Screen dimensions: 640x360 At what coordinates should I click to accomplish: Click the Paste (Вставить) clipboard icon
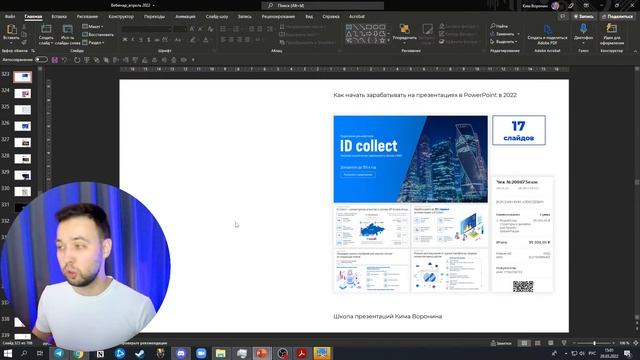11,29
